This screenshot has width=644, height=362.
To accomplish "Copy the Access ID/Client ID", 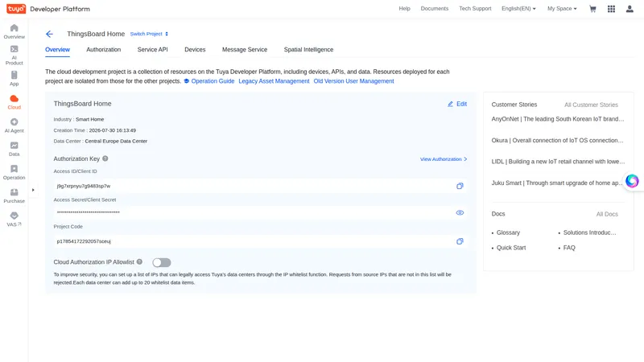I will click(x=460, y=186).
